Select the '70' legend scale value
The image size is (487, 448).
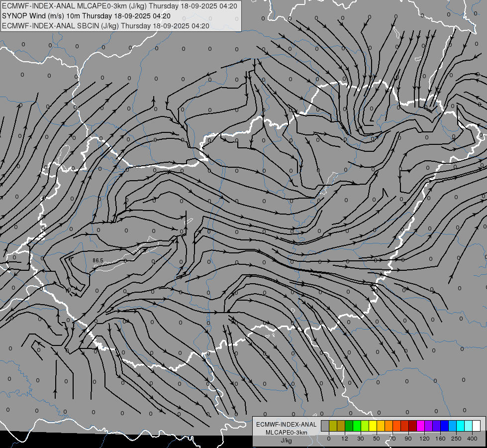[392, 439]
